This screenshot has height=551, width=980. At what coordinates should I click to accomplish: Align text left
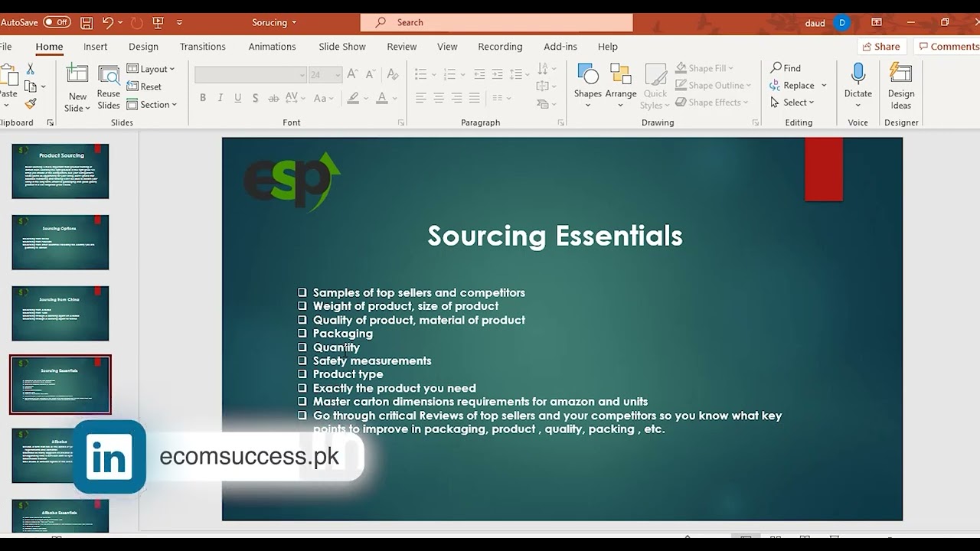coord(421,98)
